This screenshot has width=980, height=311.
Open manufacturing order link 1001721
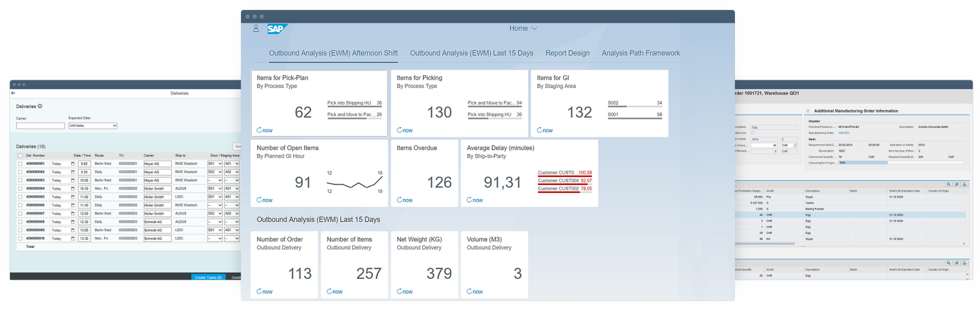(x=844, y=133)
